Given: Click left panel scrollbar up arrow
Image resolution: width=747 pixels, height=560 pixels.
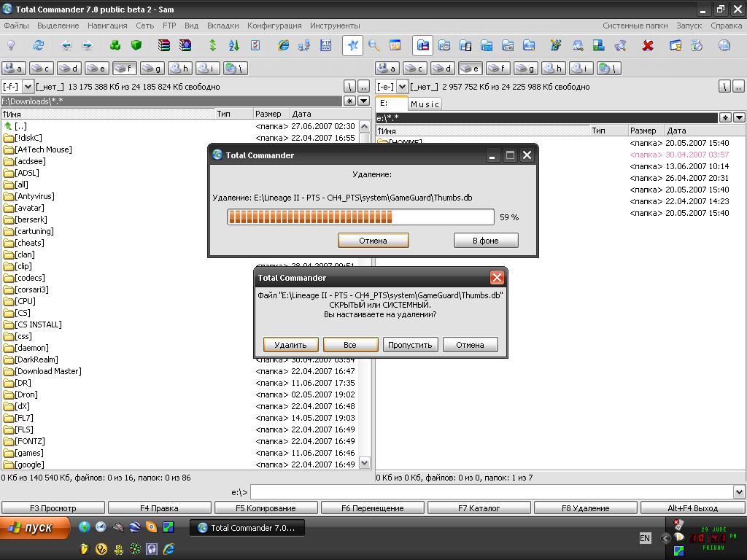Looking at the screenshot, I should [x=365, y=127].
